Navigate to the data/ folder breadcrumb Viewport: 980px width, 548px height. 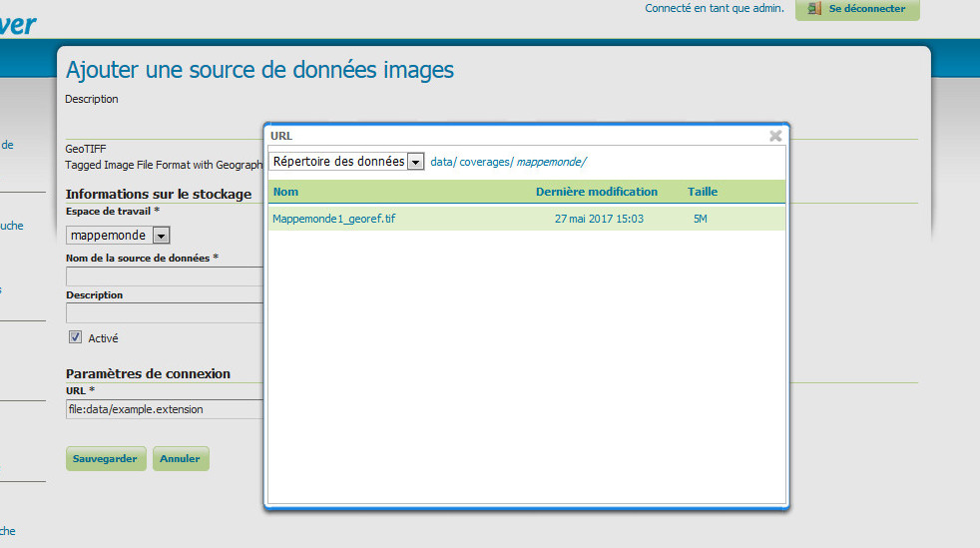443,162
